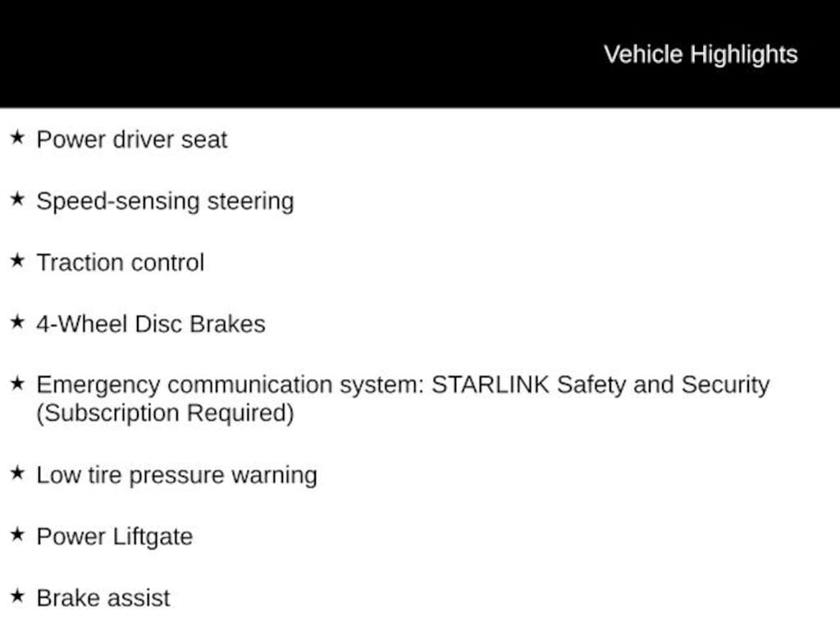Select the Power driver seat highlight text
Image resolution: width=840 pixels, height=630 pixels.
click(131, 139)
